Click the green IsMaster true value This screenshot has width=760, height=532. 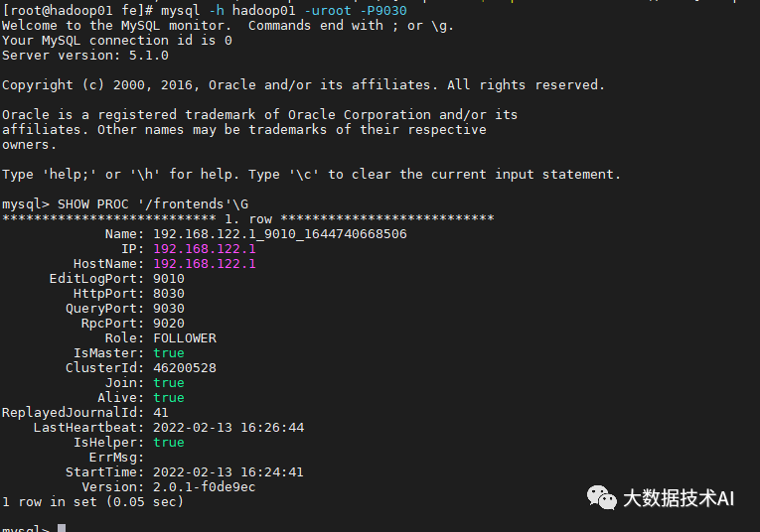pyautogui.click(x=169, y=353)
